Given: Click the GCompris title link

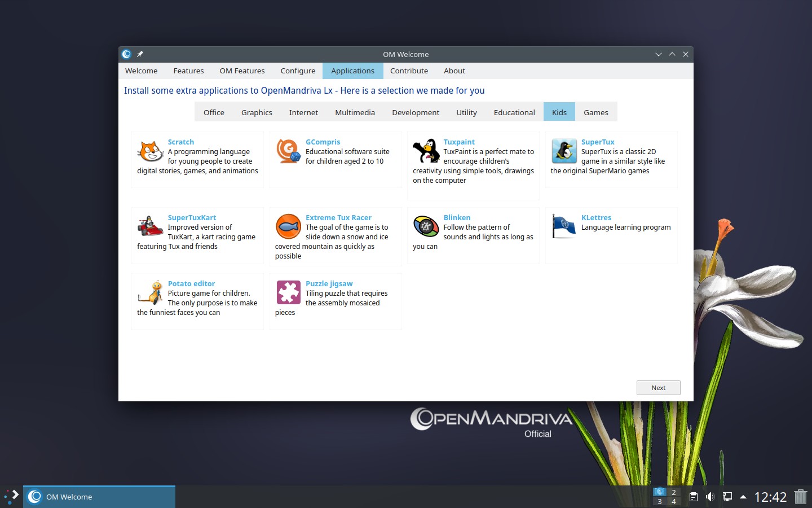Looking at the screenshot, I should point(323,142).
